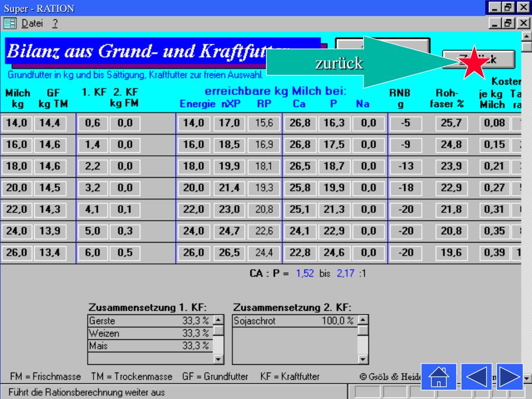Click the Na column header

[363, 104]
